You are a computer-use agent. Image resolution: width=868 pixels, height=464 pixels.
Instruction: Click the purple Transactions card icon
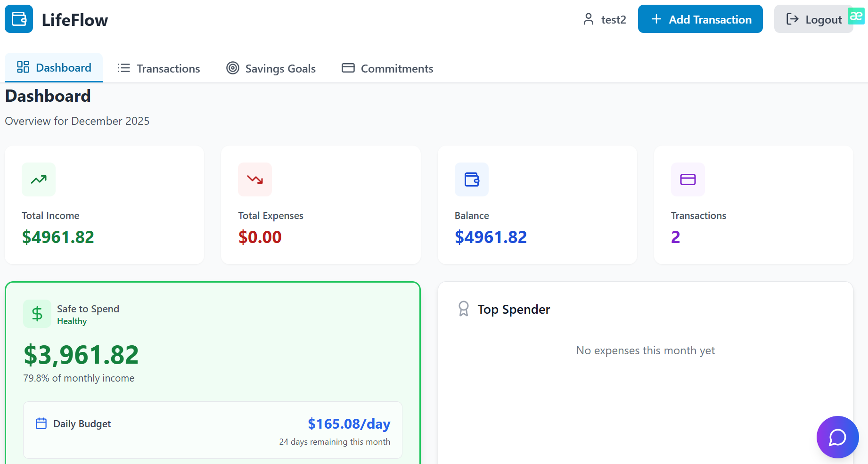688,179
